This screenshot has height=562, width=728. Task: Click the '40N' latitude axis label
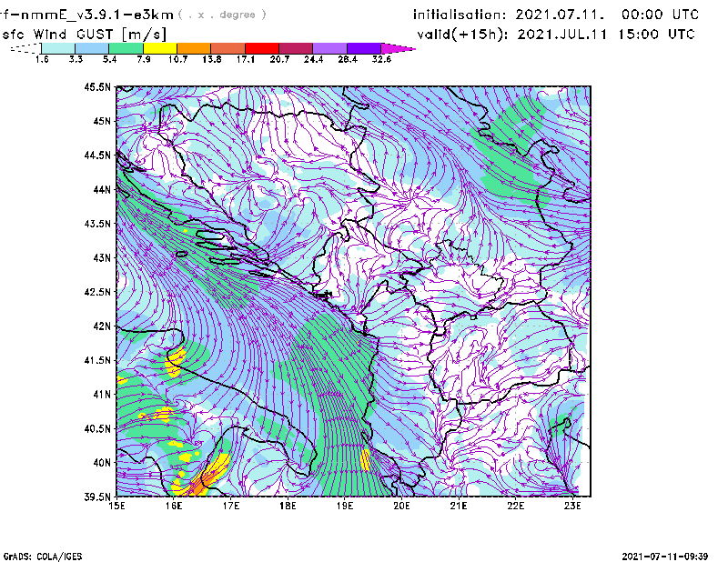click(102, 463)
